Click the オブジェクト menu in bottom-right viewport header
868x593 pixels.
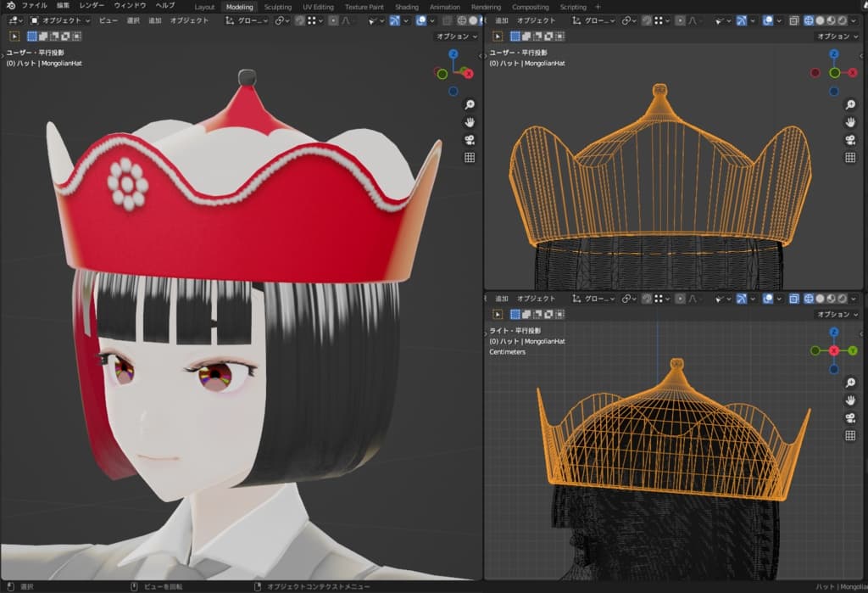(x=536, y=299)
